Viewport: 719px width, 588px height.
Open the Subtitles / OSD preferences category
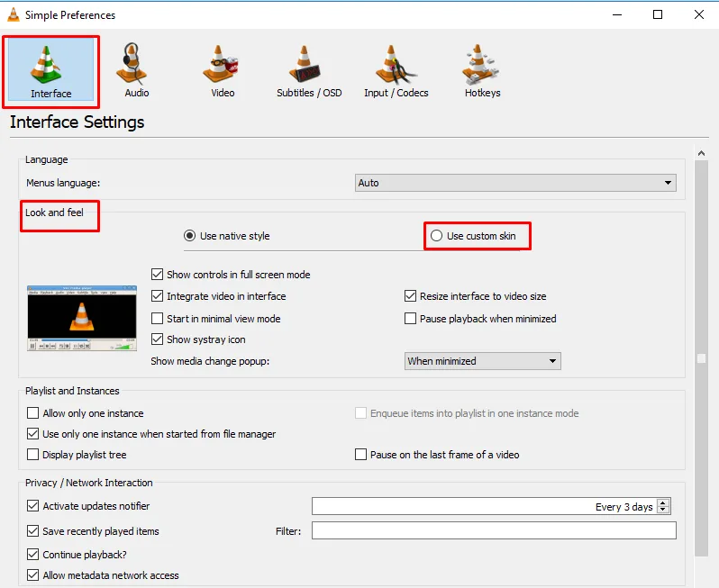(x=309, y=70)
